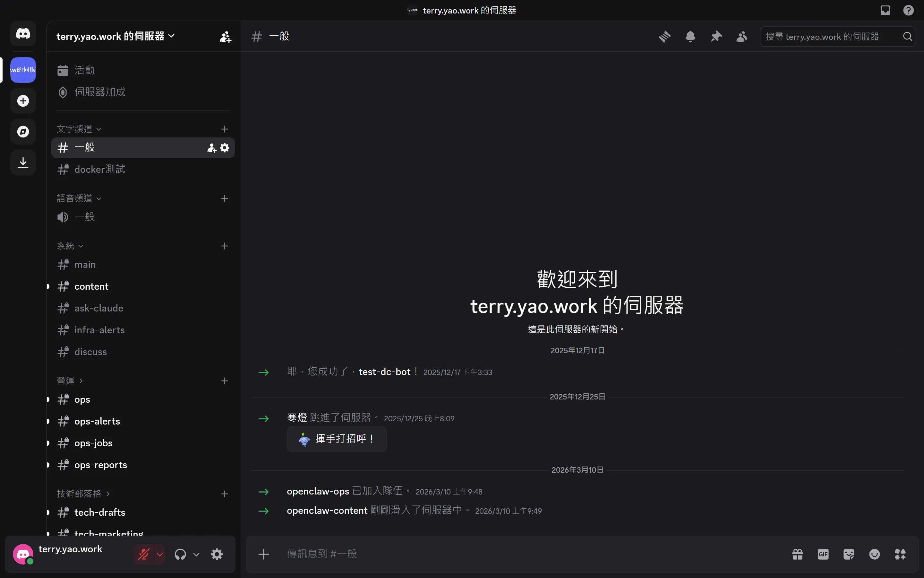Invite people using header icon
The image size is (924, 578).
tap(225, 37)
